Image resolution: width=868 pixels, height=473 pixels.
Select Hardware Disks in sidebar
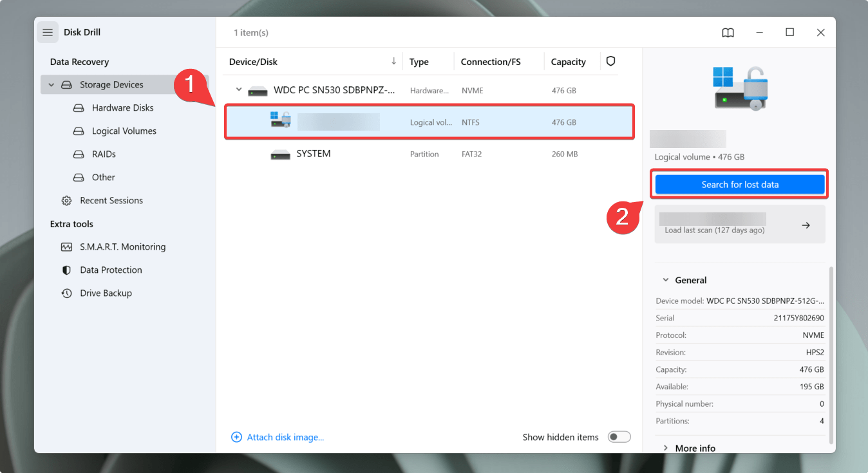click(x=122, y=108)
